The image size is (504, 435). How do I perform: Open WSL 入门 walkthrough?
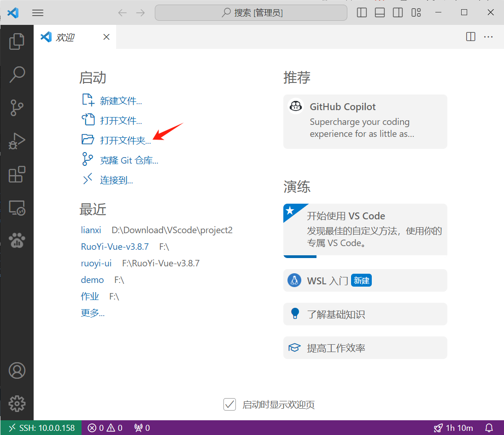tap(365, 280)
